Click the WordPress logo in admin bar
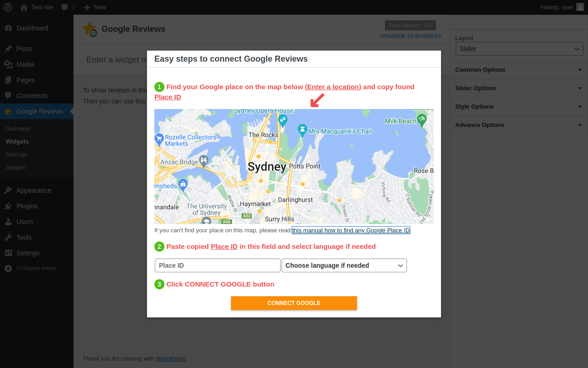588x368 pixels. pyautogui.click(x=8, y=7)
